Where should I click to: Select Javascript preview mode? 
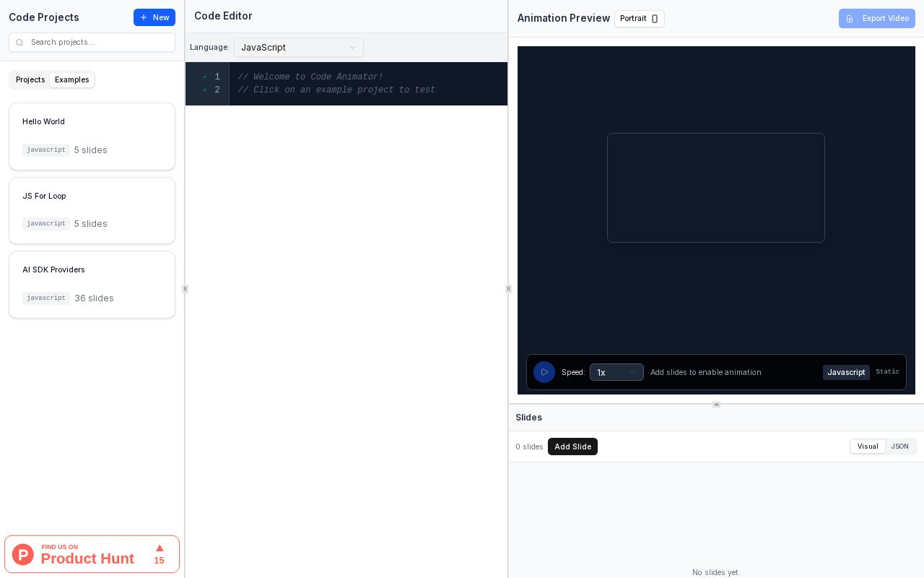pos(846,372)
